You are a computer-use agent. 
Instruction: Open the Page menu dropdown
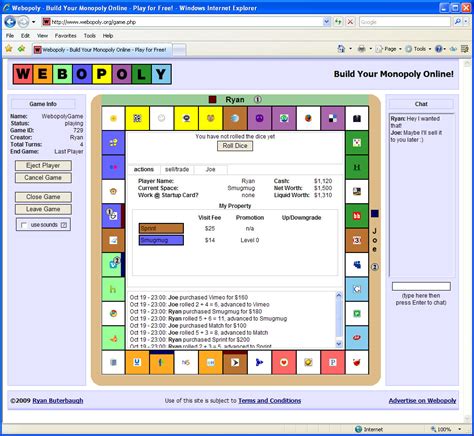(x=389, y=49)
